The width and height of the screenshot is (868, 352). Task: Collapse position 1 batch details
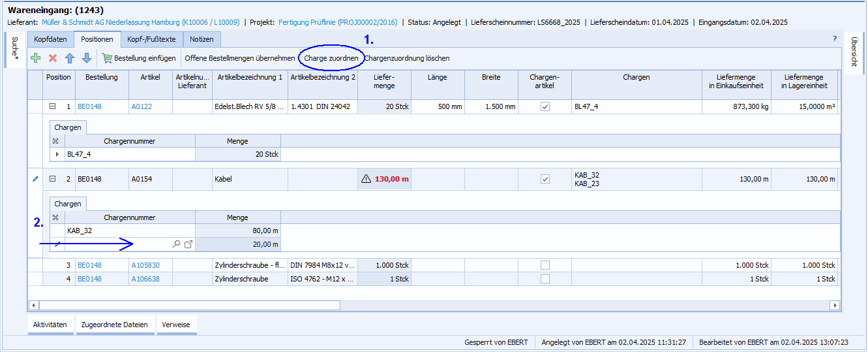[x=53, y=106]
